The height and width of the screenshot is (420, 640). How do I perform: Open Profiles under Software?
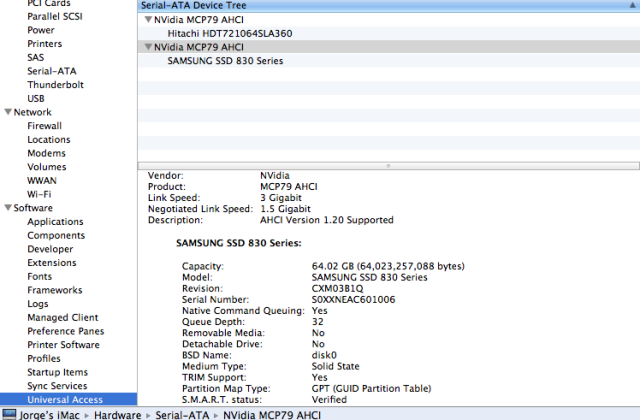point(44,358)
